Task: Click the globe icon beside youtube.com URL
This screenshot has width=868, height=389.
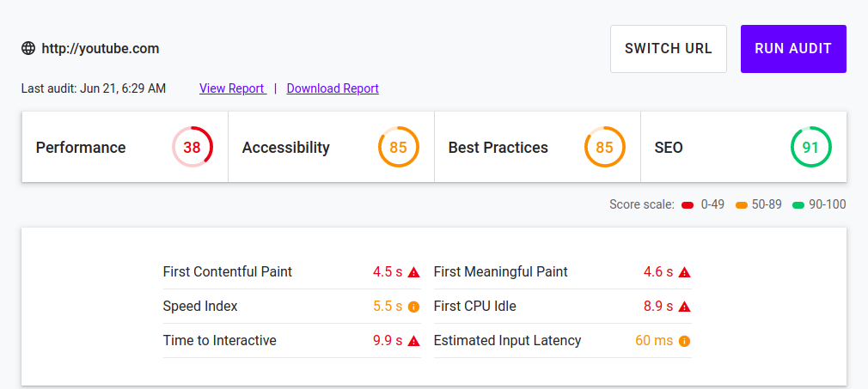Action: (x=28, y=48)
